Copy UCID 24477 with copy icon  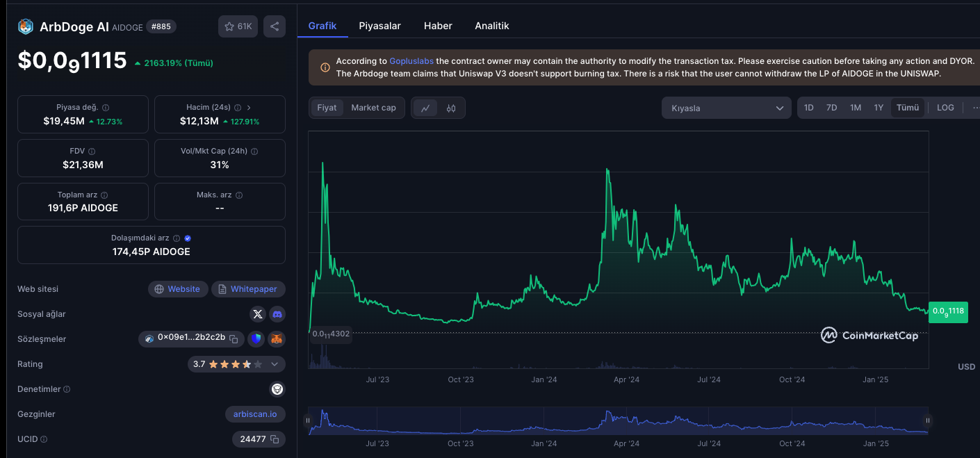click(275, 439)
